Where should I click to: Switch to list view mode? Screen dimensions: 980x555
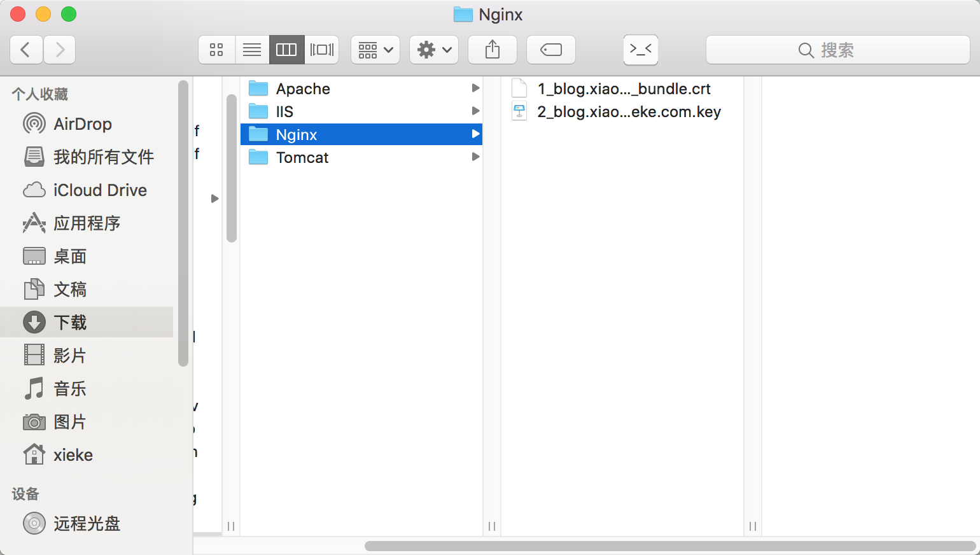click(252, 50)
